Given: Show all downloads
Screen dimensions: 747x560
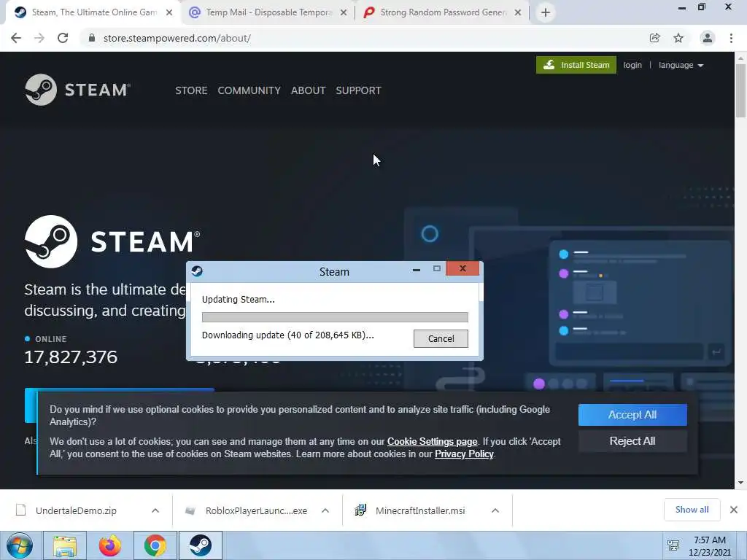Looking at the screenshot, I should (x=692, y=510).
